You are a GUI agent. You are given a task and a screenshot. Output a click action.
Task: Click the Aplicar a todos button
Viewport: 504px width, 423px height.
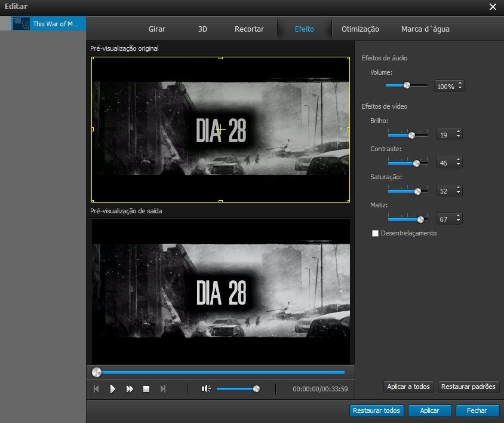(408, 387)
